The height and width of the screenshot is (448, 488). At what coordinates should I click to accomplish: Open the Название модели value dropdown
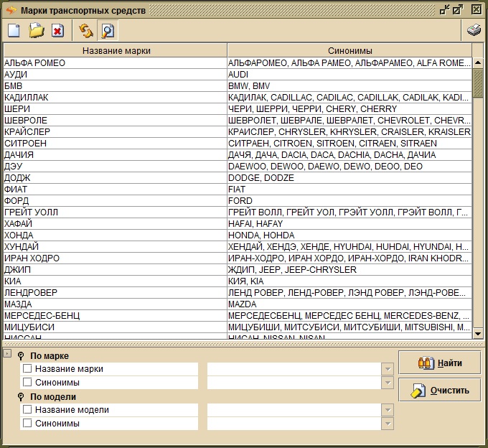tap(388, 410)
